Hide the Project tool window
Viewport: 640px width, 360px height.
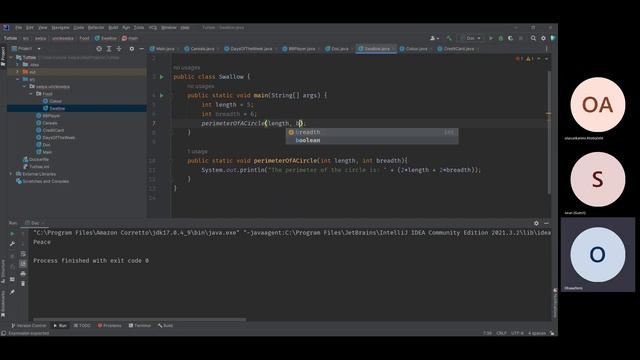coord(141,49)
